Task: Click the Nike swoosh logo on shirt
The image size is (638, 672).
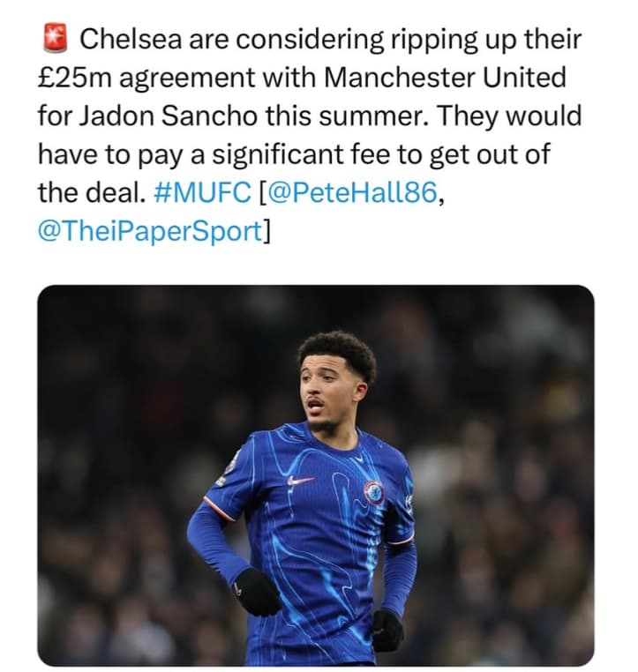Action: [x=301, y=481]
